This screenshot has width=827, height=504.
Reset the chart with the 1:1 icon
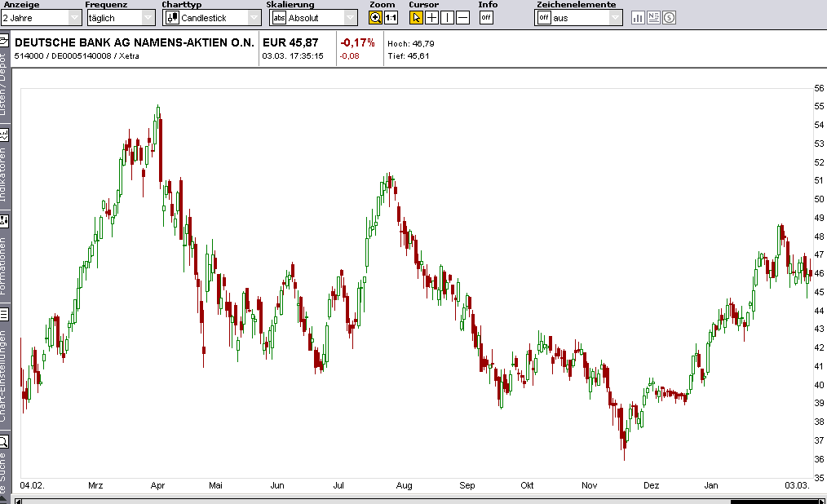(390, 16)
